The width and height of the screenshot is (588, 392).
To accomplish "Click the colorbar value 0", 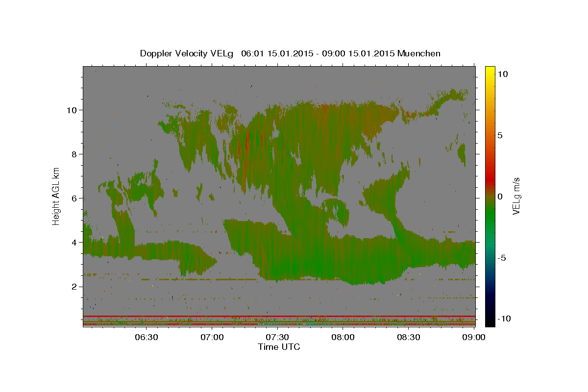I will point(500,196).
